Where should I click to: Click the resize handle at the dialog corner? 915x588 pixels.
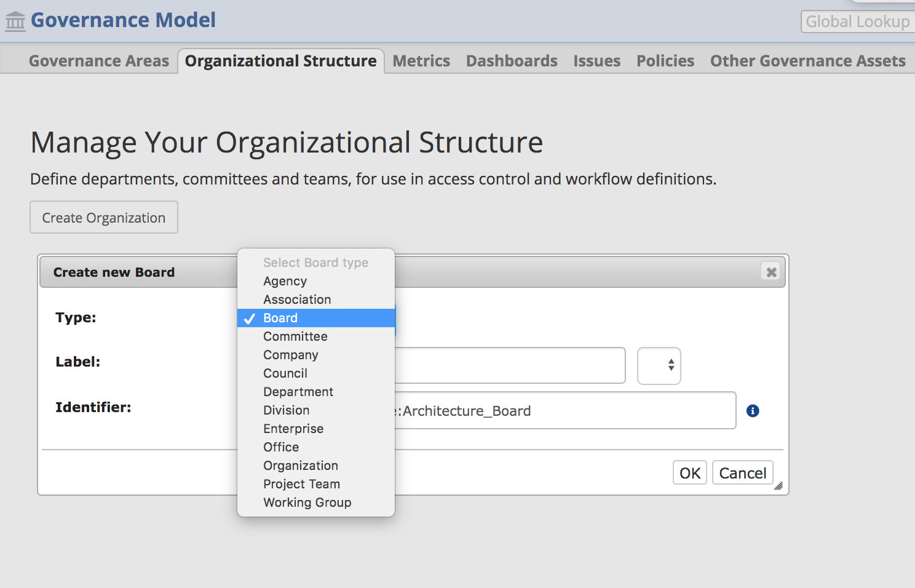coord(778,487)
